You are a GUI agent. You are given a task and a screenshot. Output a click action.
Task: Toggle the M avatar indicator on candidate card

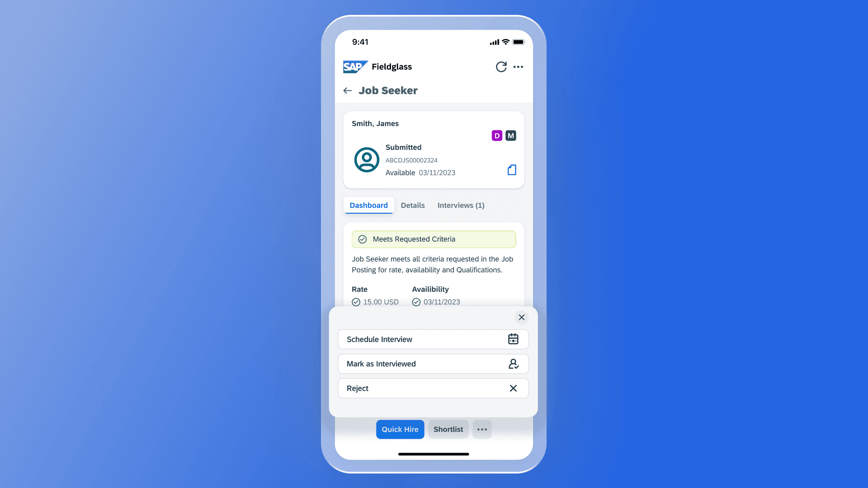click(x=510, y=135)
